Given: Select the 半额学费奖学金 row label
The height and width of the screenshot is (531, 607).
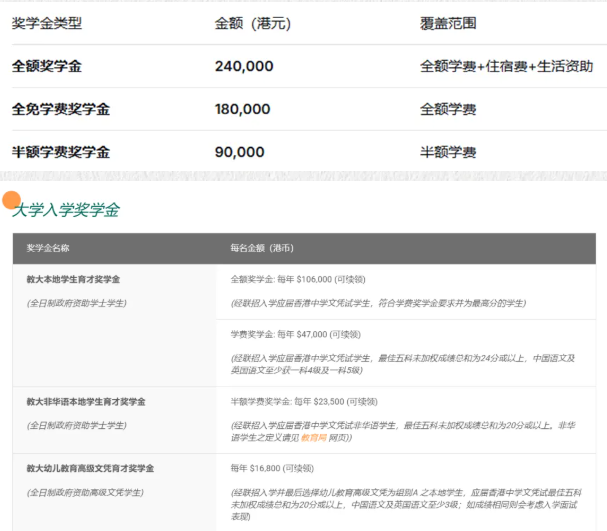Looking at the screenshot, I should pos(61,152).
